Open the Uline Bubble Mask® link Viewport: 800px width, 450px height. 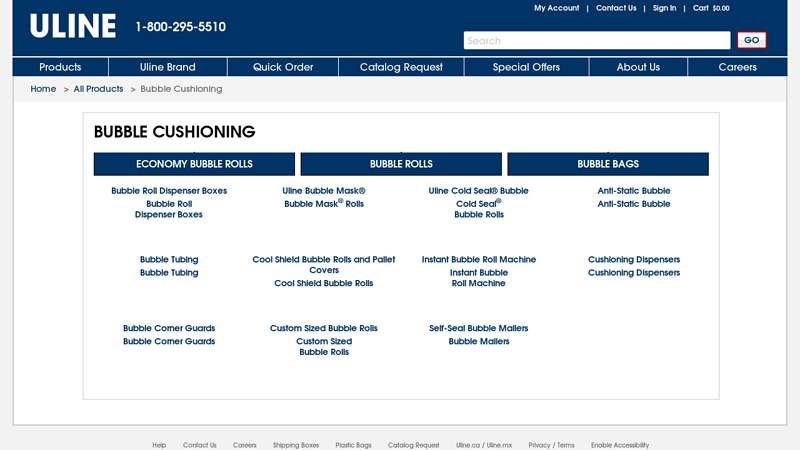(324, 191)
